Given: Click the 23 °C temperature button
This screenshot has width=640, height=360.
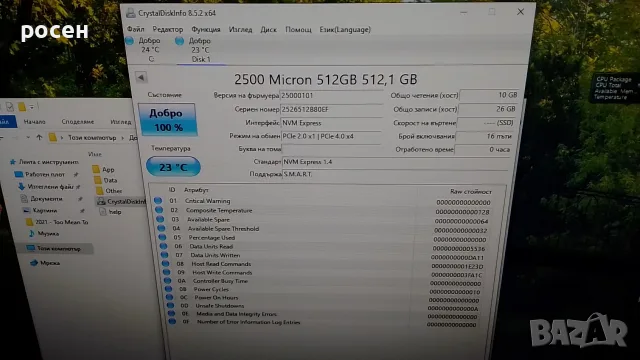Looking at the screenshot, I should click(173, 167).
